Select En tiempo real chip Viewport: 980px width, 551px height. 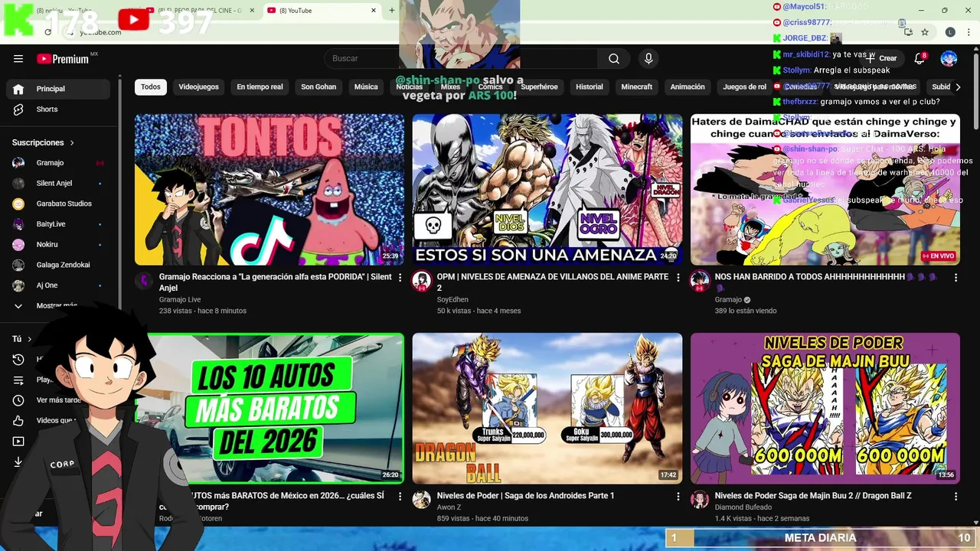260,86
